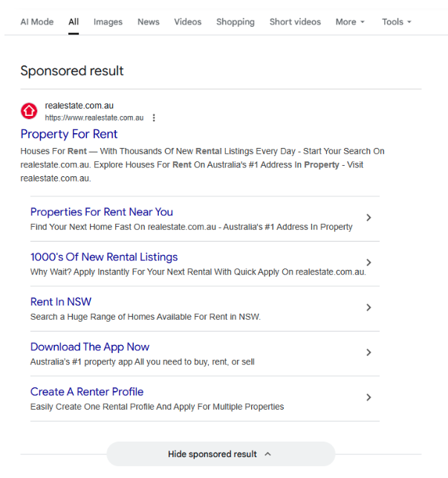The image size is (448, 478).
Task: Click 'Easily Create One Rental Profile' description
Action: pos(157,407)
